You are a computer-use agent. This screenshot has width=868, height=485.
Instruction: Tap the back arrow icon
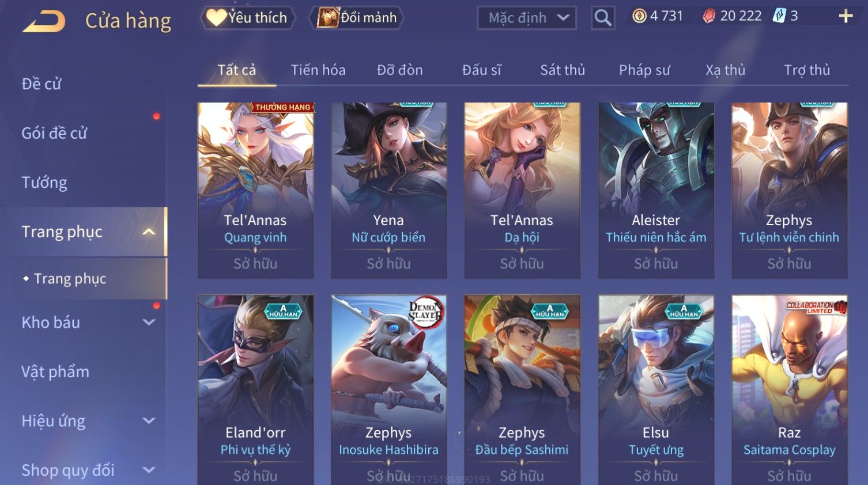pos(43,21)
